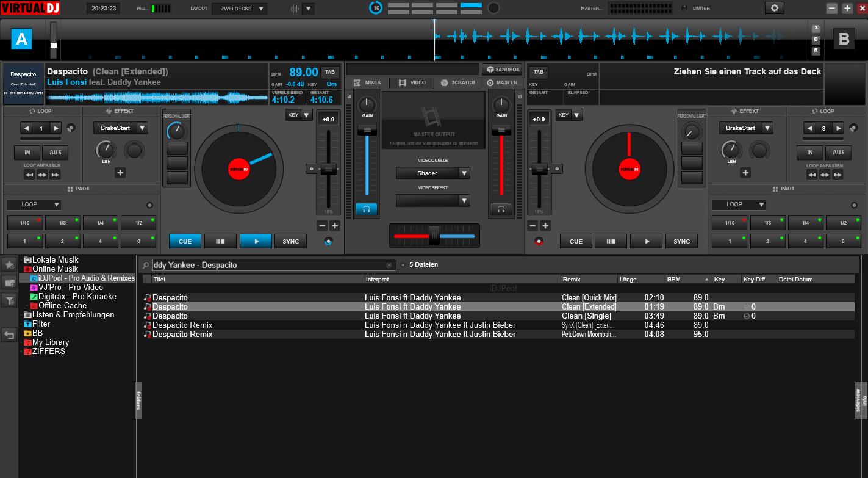This screenshot has width=868, height=478.
Task: Click the deck A CUE button
Action: (x=185, y=241)
